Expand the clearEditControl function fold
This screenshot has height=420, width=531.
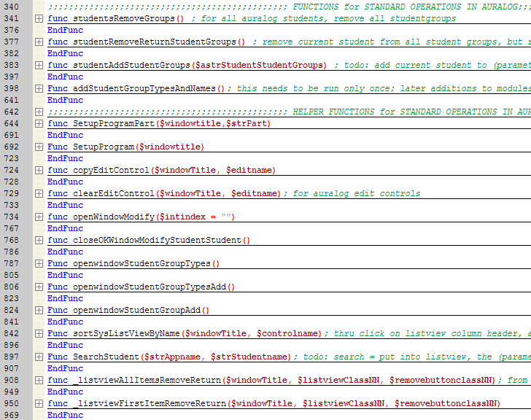(x=39, y=193)
